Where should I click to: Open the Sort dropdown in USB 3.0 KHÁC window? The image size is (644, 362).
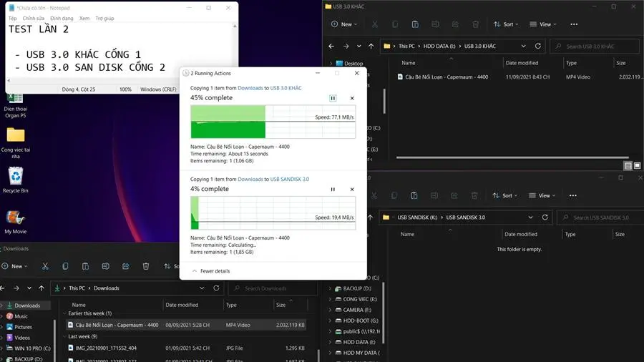click(x=506, y=24)
